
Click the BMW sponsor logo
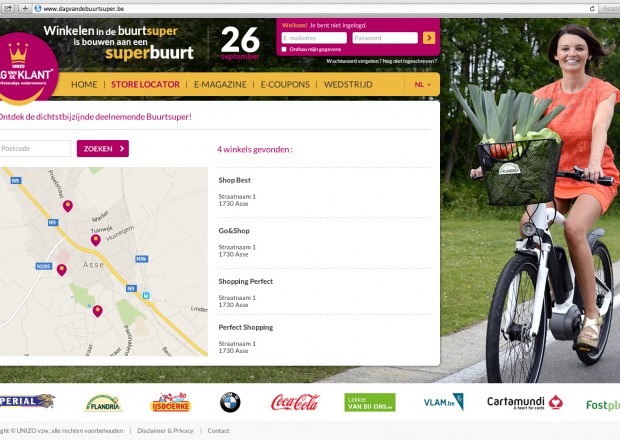[x=230, y=402]
